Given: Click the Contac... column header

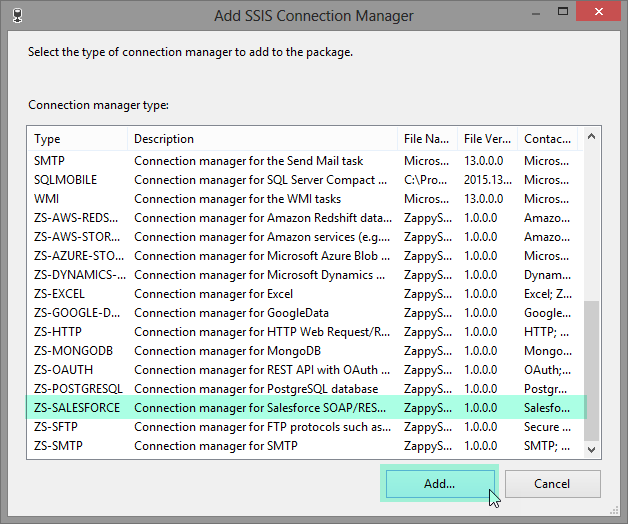Looking at the screenshot, I should tap(547, 139).
